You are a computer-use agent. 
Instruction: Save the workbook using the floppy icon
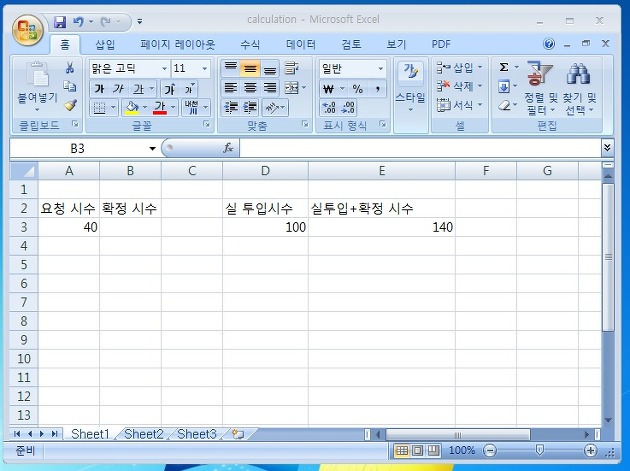point(60,22)
